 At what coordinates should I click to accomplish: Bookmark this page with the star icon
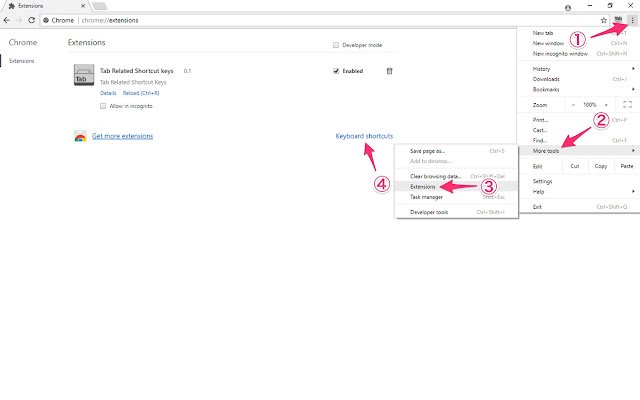click(604, 20)
